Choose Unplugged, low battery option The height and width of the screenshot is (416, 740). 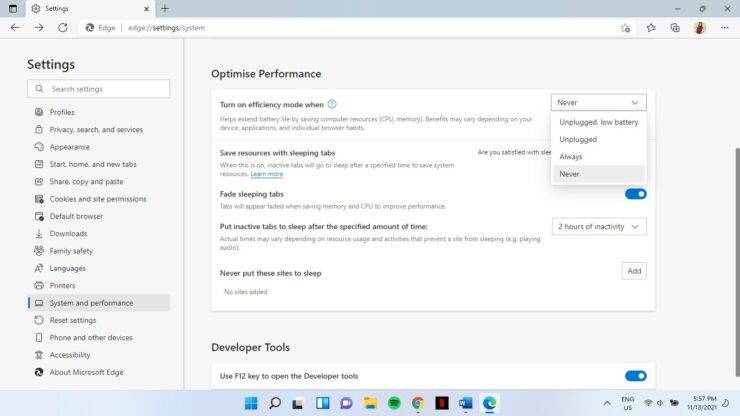pyautogui.click(x=598, y=122)
